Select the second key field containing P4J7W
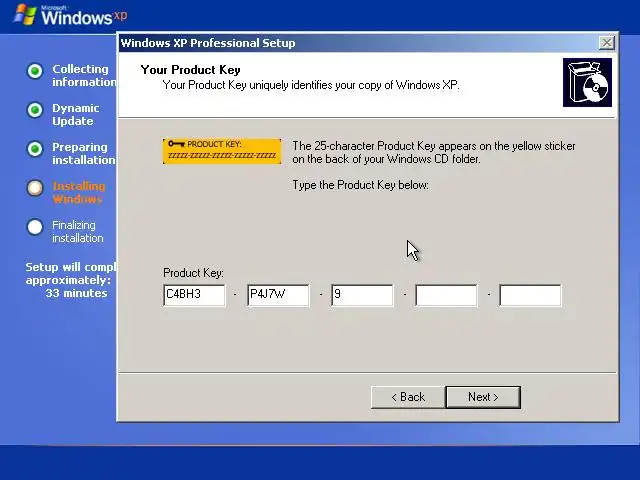This screenshot has width=640, height=480. point(278,295)
